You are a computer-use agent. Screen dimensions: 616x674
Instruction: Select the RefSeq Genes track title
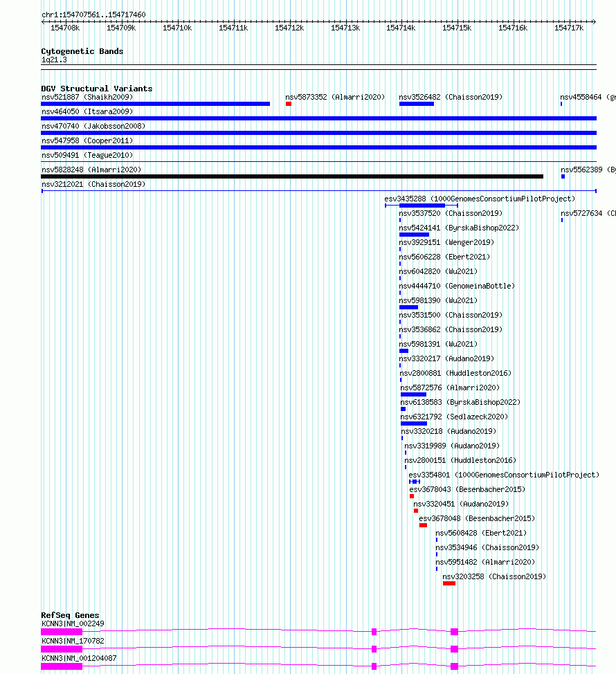[70, 615]
